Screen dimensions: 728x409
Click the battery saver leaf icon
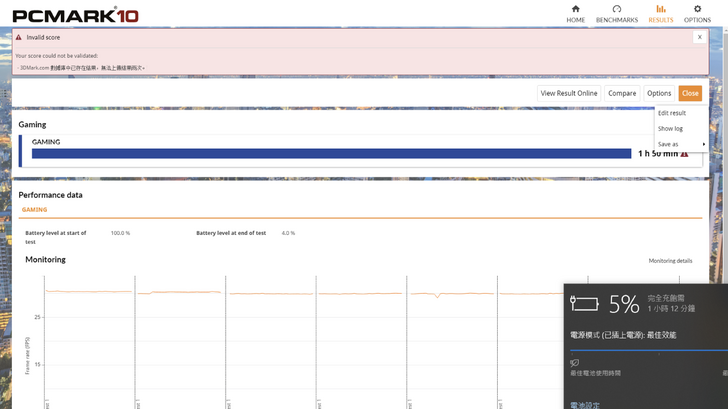(x=575, y=362)
